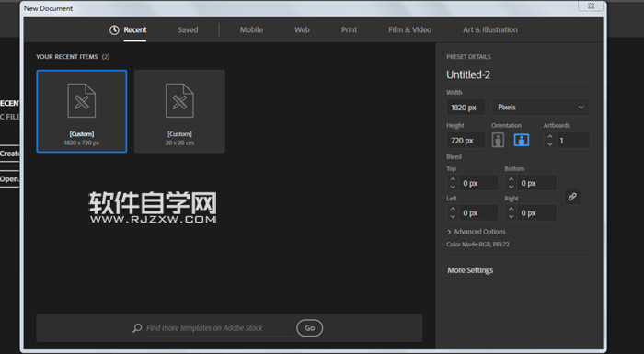The height and width of the screenshot is (354, 644).
Task: Increase the Bottom bleed value
Action: pyautogui.click(x=511, y=179)
